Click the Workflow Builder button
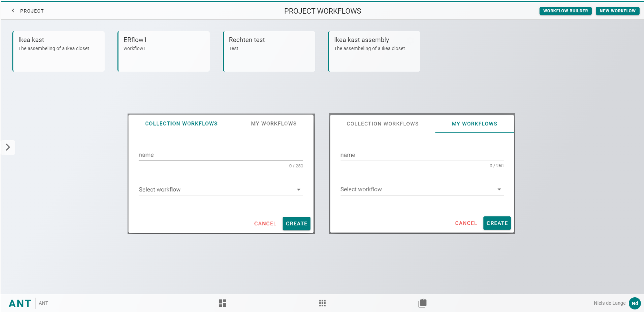Viewport: 644px width, 312px height. click(x=565, y=11)
